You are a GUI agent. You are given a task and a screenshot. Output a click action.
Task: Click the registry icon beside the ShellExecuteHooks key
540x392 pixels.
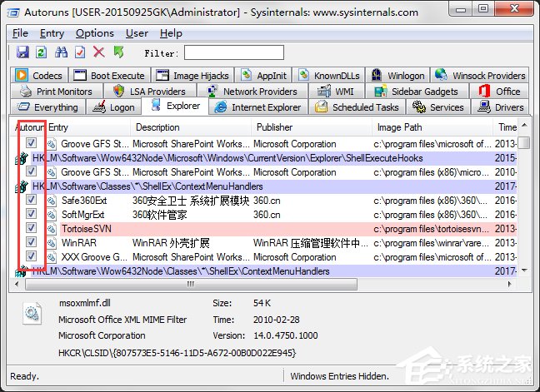coord(22,157)
